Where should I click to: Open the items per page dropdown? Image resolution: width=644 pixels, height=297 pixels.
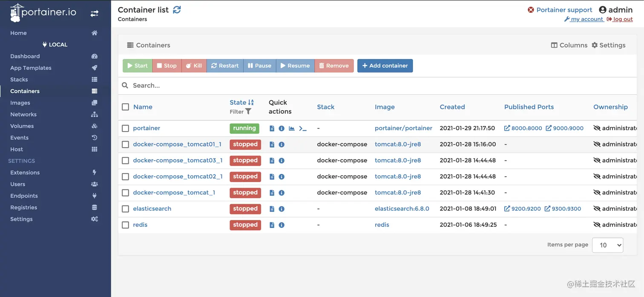[x=608, y=245]
